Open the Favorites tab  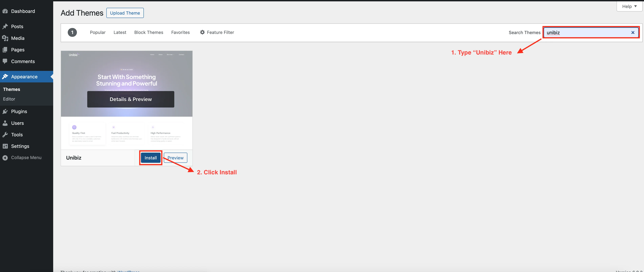point(180,32)
